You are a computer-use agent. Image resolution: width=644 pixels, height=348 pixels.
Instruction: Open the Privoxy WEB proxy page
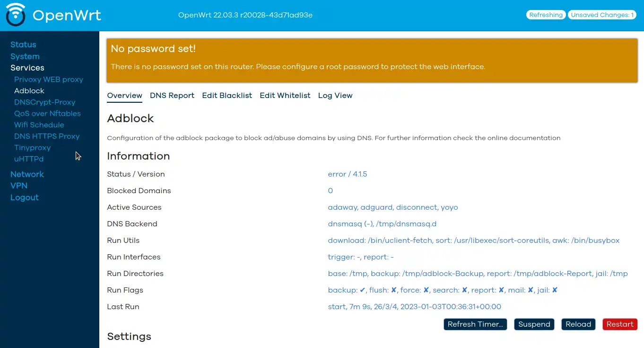49,79
